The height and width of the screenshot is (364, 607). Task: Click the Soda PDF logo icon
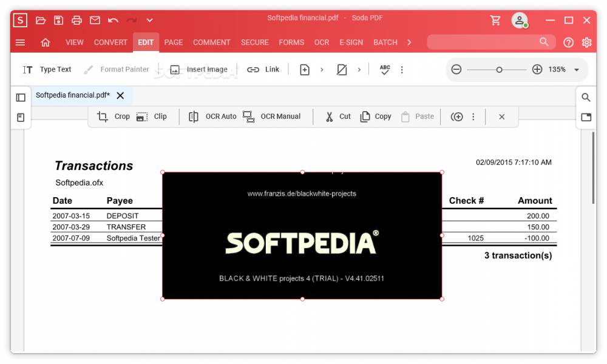pyautogui.click(x=20, y=20)
